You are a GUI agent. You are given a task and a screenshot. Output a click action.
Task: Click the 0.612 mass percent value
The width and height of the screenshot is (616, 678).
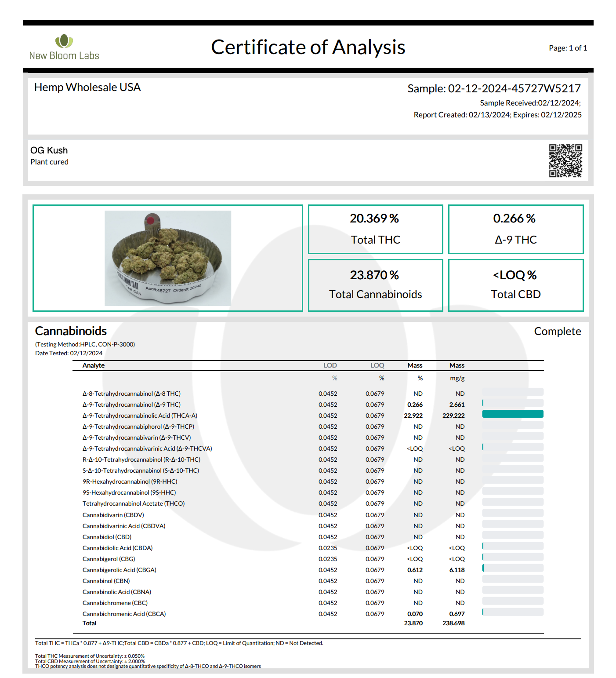pyautogui.click(x=415, y=570)
